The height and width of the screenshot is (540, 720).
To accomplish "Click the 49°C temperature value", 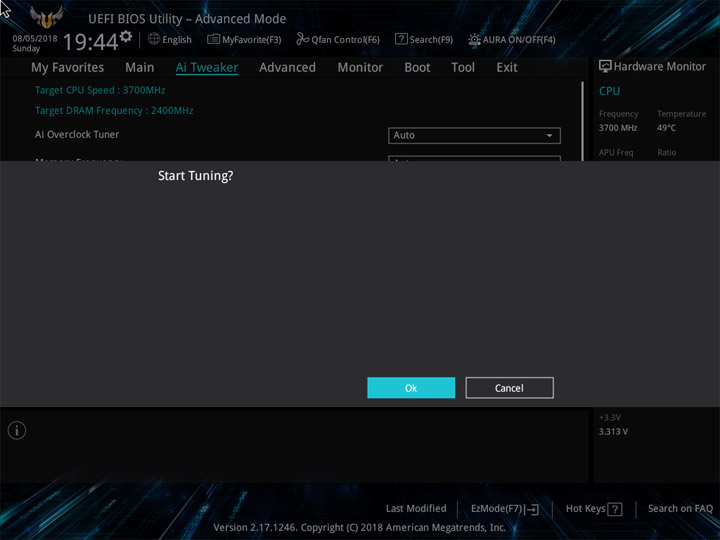I will coord(666,128).
